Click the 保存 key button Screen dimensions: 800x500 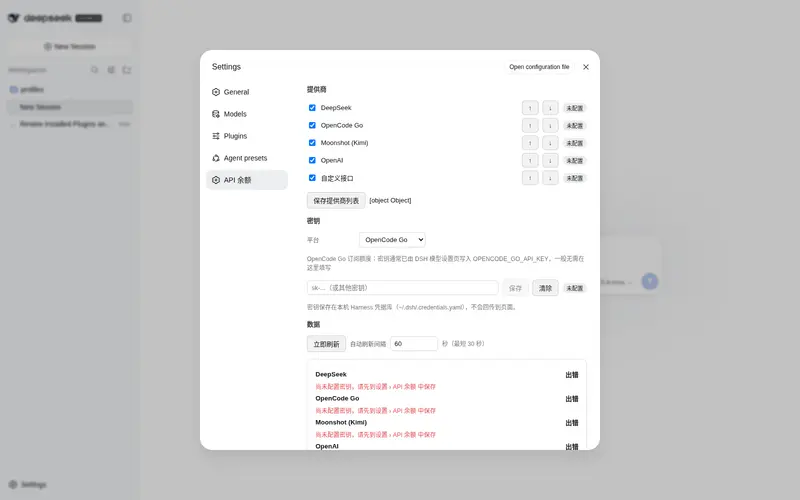(515, 288)
